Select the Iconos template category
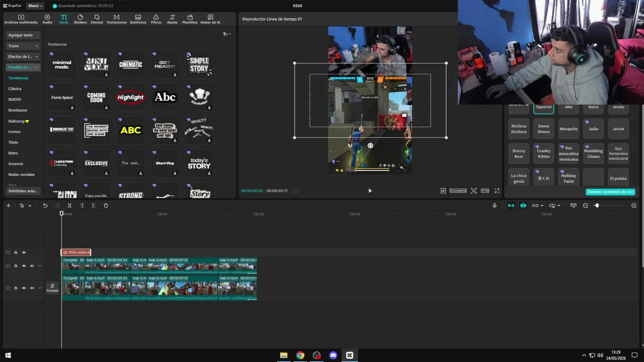644x362 pixels. (14, 132)
